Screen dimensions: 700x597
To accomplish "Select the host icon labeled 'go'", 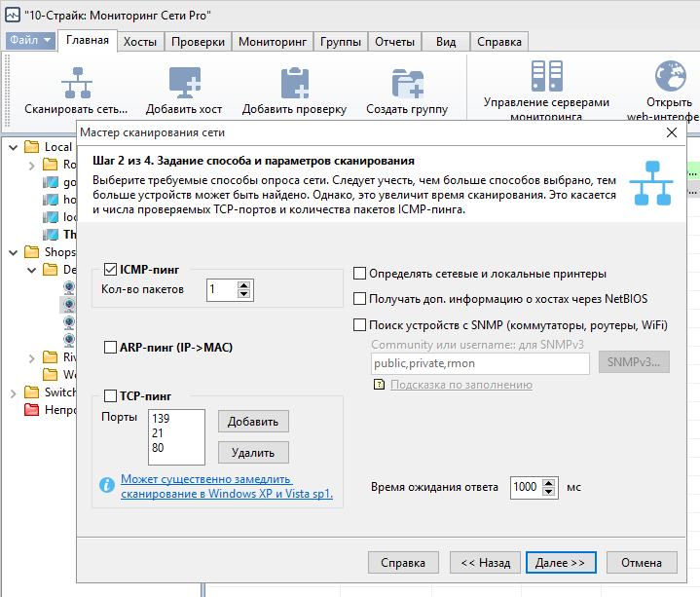I will click(x=51, y=182).
